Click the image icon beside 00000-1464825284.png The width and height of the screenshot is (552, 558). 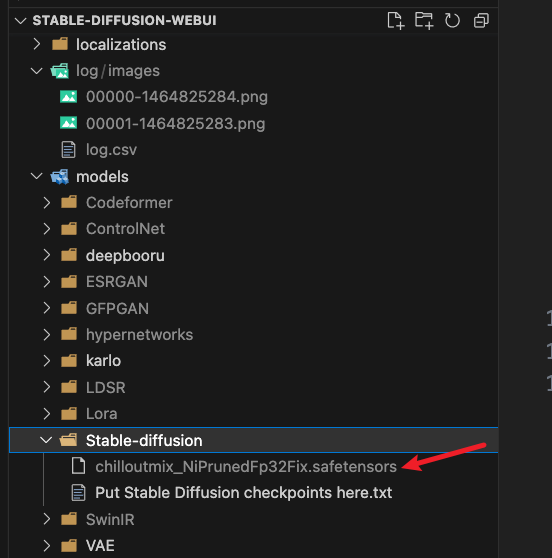point(68,97)
